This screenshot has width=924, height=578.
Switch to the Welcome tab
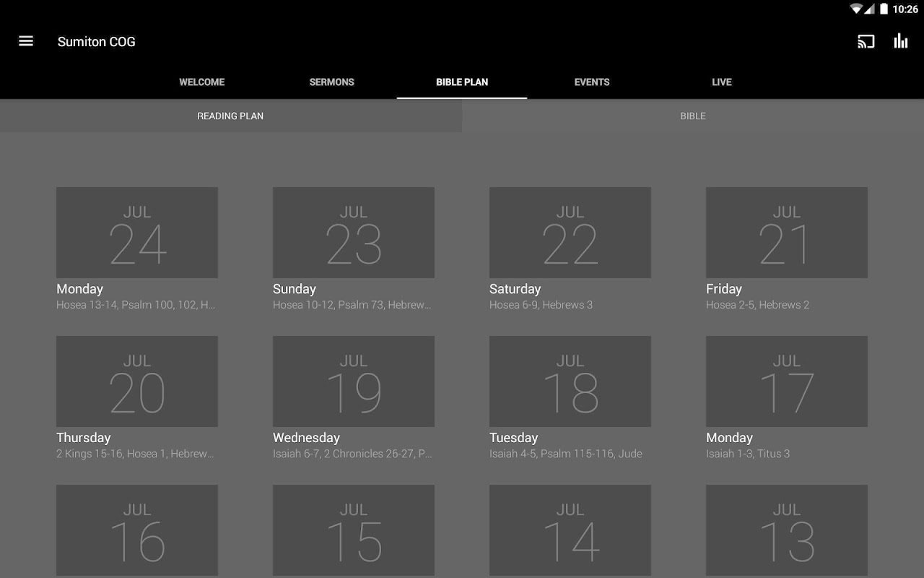tap(202, 82)
